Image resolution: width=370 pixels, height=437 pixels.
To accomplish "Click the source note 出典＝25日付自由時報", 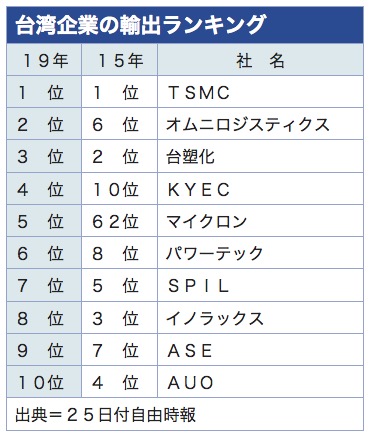I will (x=105, y=414).
